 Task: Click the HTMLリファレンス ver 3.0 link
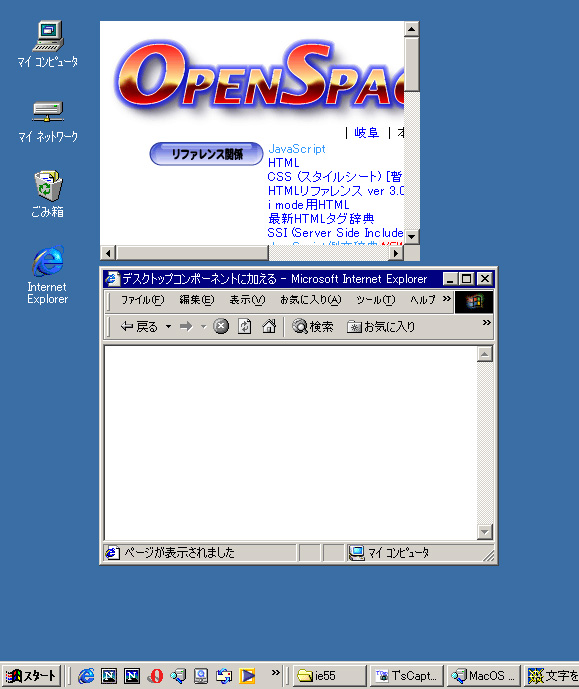(336, 191)
